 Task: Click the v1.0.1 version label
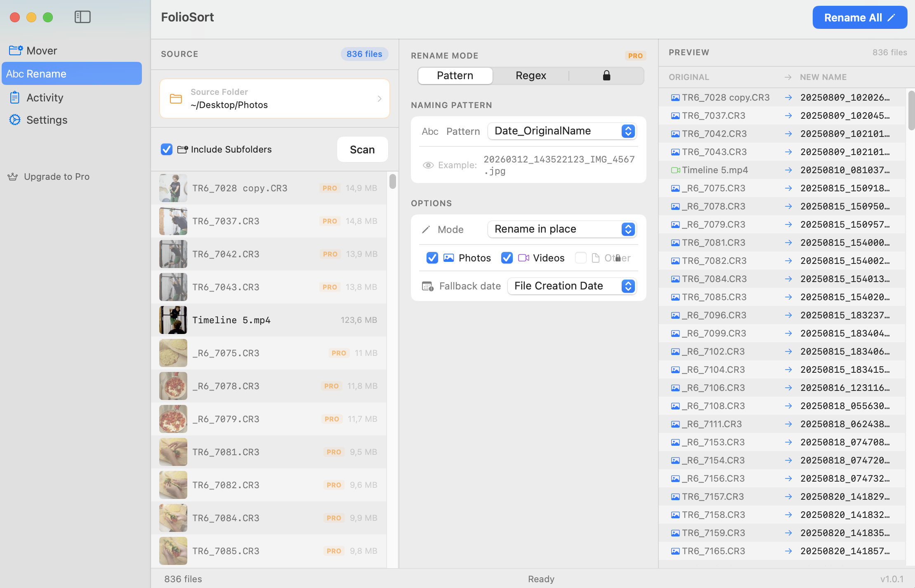892,579
